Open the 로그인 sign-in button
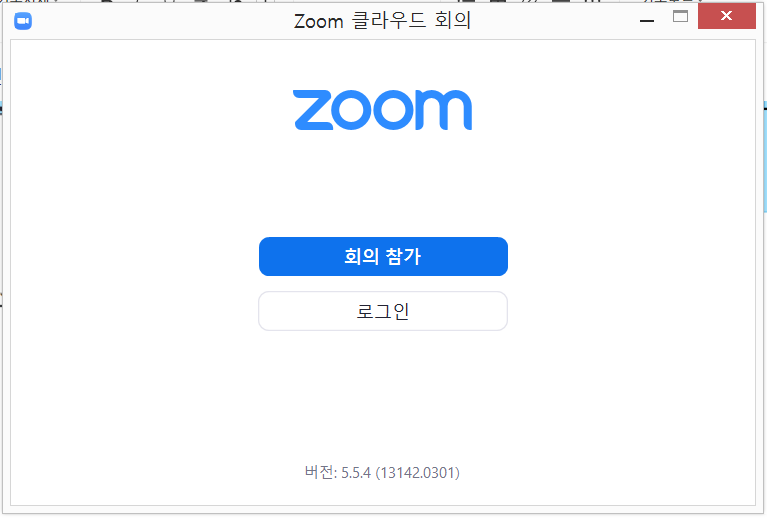 (383, 311)
